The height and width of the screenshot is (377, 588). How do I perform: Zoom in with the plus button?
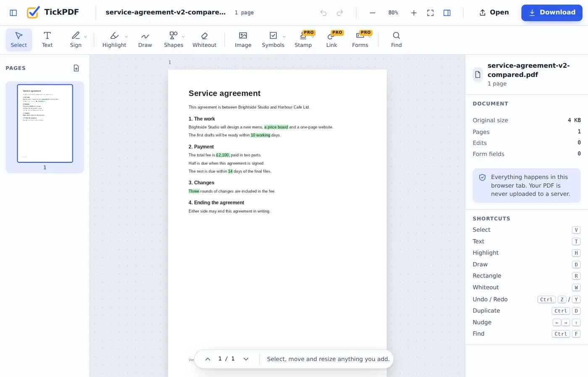pyautogui.click(x=414, y=13)
